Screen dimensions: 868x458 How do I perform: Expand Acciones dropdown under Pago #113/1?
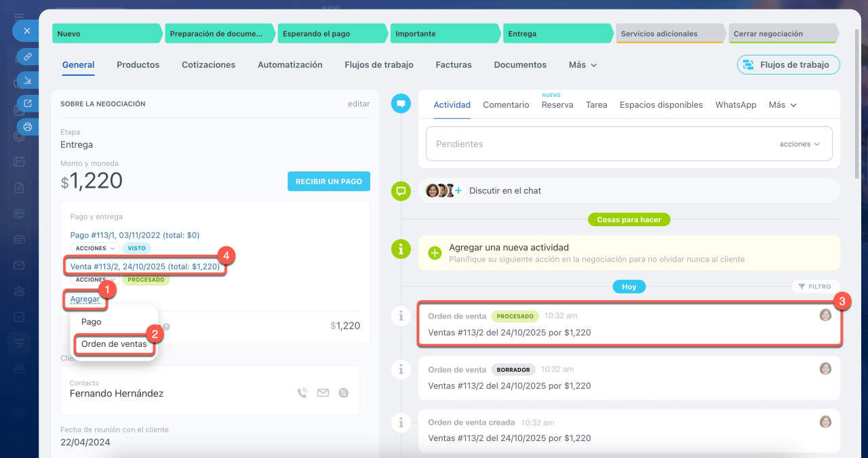(x=94, y=248)
